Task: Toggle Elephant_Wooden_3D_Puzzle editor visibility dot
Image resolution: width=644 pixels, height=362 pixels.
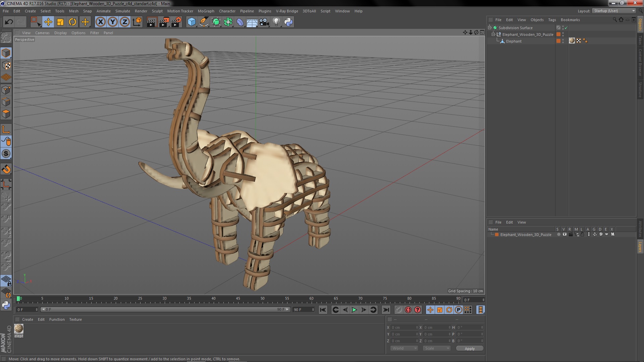Action: (x=563, y=33)
